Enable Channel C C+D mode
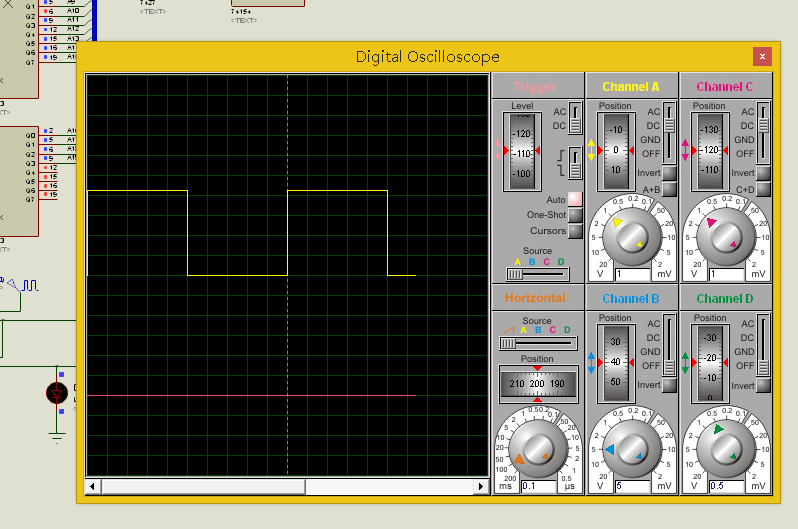798x529 pixels. tap(763, 189)
